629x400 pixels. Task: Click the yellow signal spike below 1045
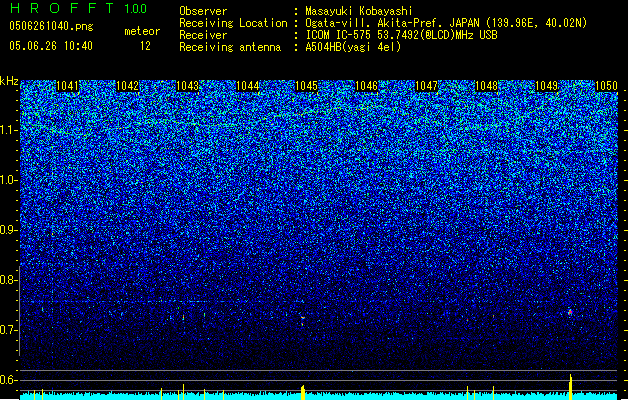[x=303, y=392]
